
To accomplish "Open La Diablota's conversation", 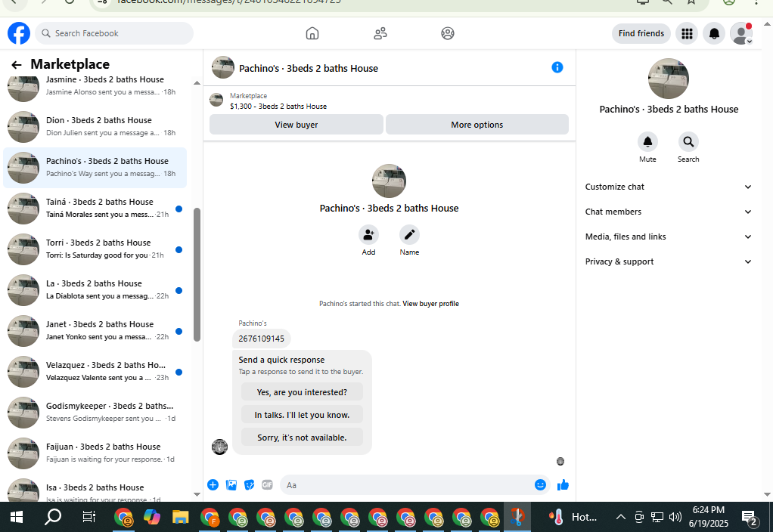I will (95, 290).
